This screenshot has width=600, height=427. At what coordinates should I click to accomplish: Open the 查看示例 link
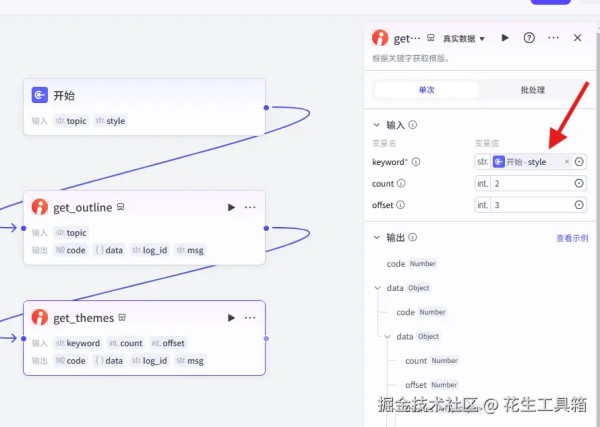[x=572, y=238]
